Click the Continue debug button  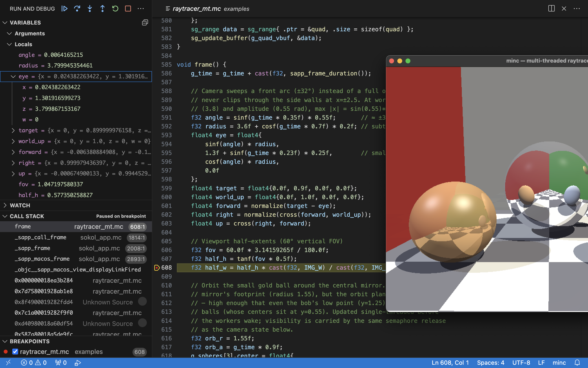64,9
